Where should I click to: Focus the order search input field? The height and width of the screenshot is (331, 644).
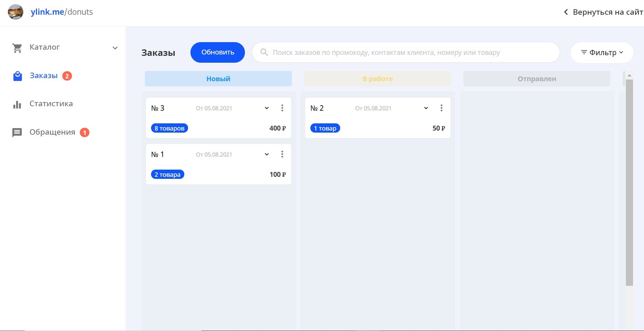tap(406, 52)
